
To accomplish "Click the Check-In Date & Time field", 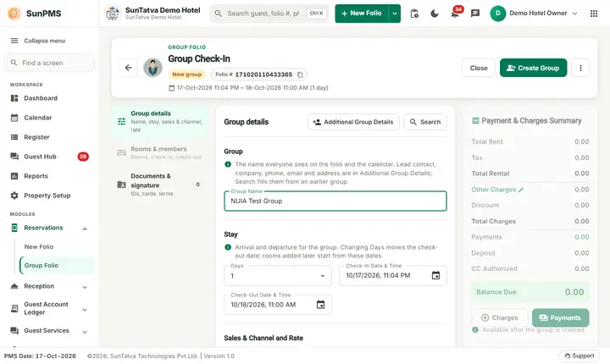I will [x=393, y=276].
